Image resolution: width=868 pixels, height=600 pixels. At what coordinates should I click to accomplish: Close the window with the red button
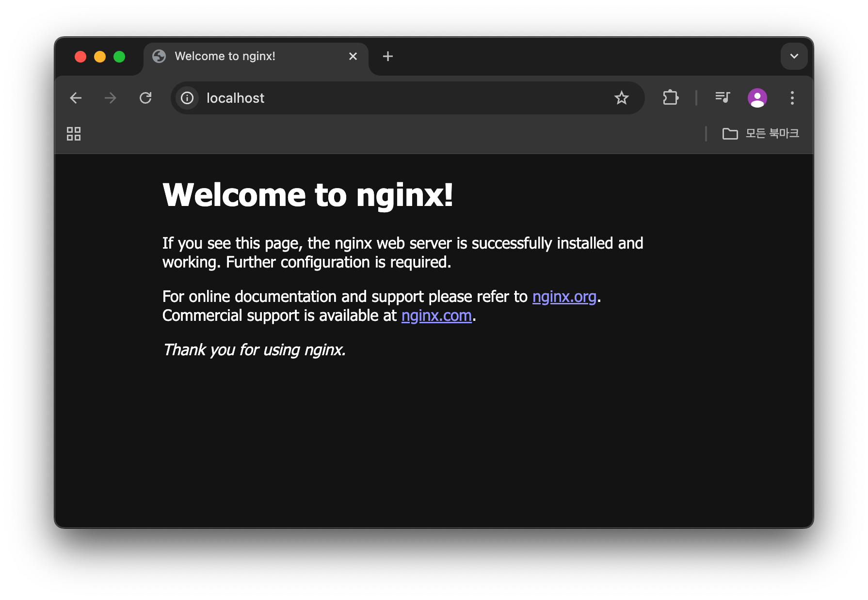point(80,57)
